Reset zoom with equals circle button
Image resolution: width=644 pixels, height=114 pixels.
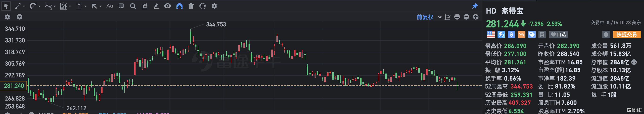pyautogui.click(x=457, y=17)
